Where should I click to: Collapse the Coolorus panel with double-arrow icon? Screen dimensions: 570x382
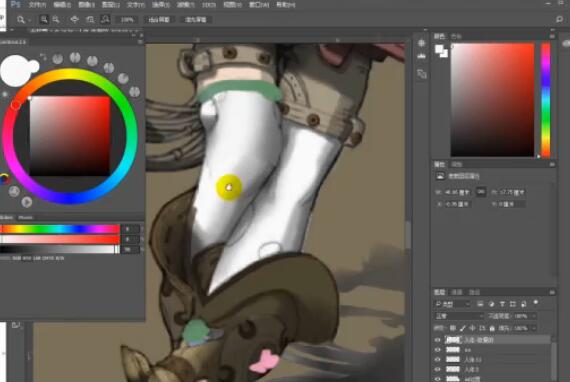(x=133, y=35)
